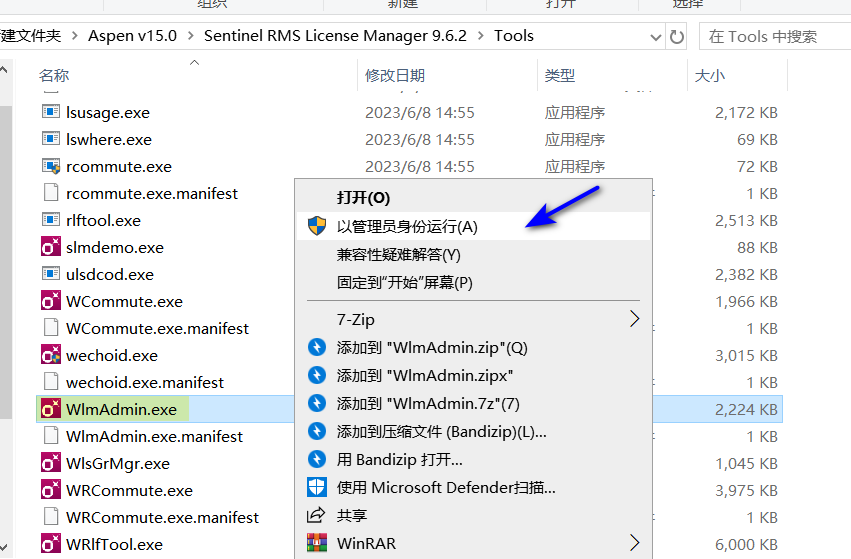Choose Add to WlmAdmin.zipx
Screen dimensions: 851x559
pyautogui.click(x=473, y=375)
